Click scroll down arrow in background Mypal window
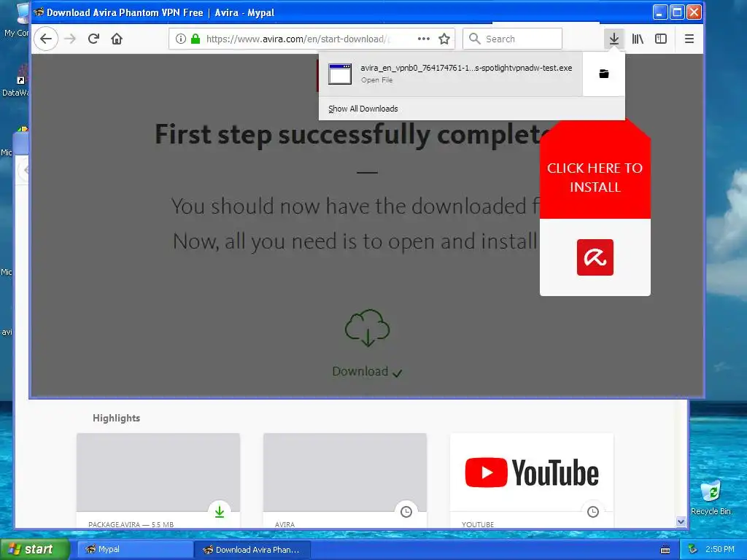 [681, 522]
